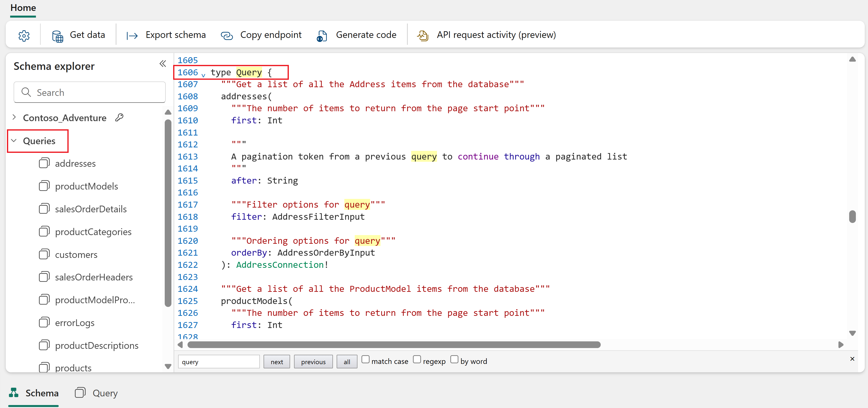The image size is (868, 408).
Task: Click the Get data icon
Action: click(x=58, y=35)
